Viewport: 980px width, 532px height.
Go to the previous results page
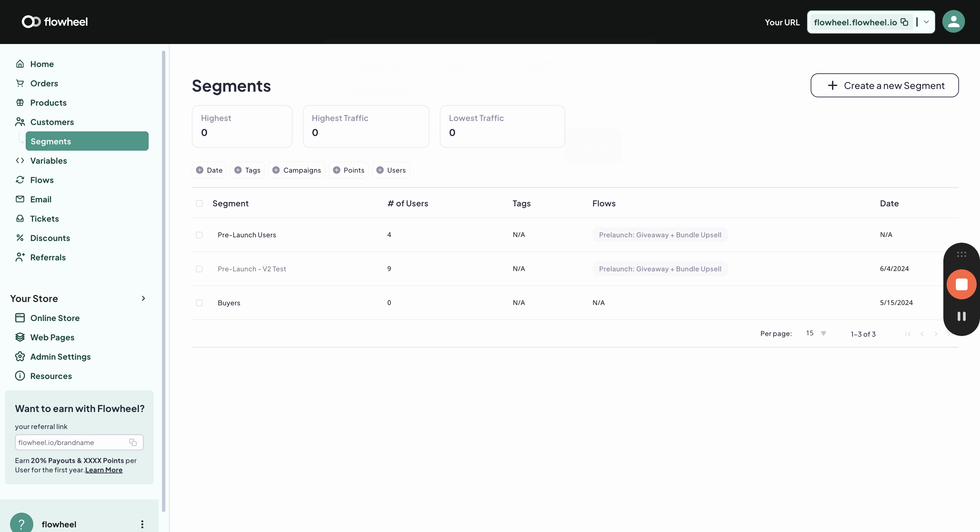(x=922, y=334)
